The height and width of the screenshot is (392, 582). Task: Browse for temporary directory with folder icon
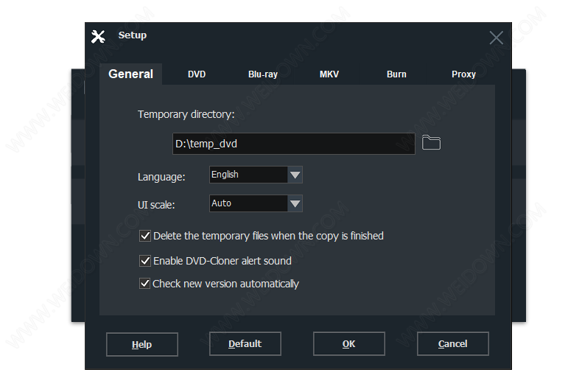(x=431, y=143)
